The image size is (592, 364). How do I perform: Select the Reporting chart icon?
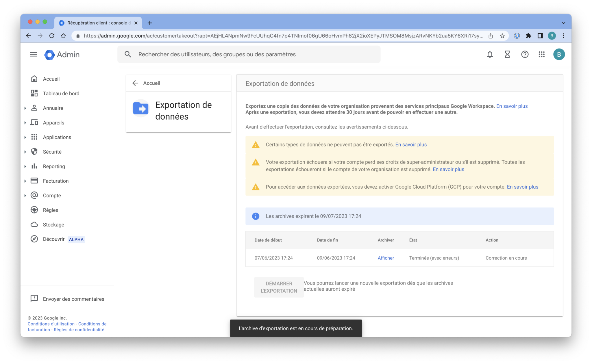pos(34,166)
